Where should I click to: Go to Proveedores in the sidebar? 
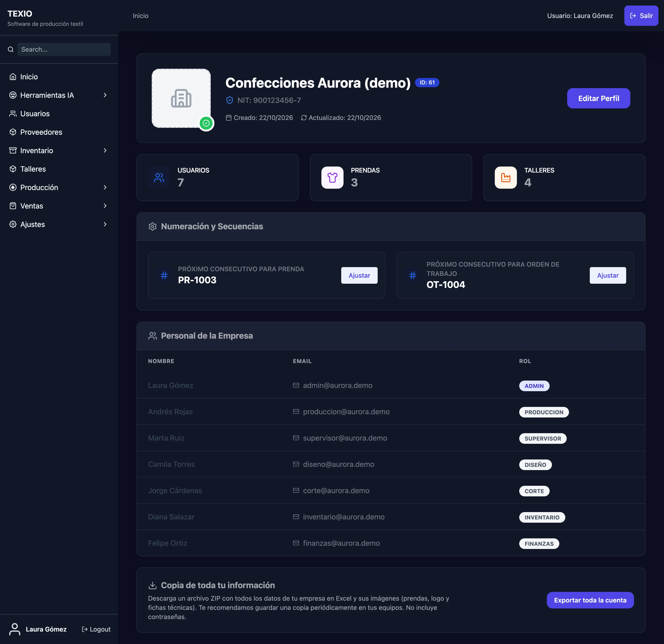[x=59, y=132]
